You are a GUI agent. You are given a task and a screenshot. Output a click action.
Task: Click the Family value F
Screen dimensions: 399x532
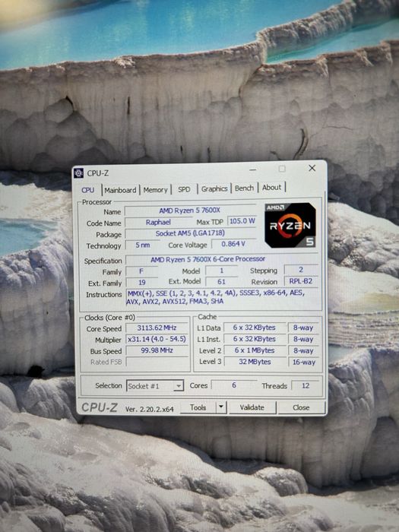[141, 271]
